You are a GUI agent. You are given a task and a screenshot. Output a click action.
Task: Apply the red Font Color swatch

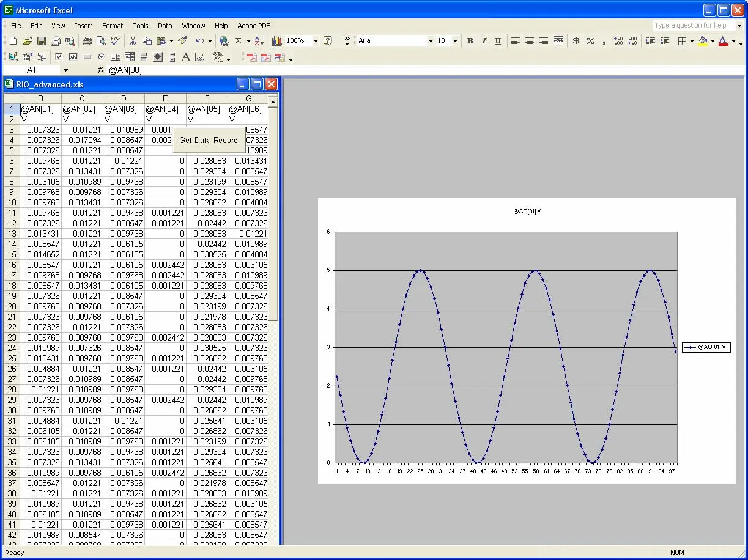point(724,41)
